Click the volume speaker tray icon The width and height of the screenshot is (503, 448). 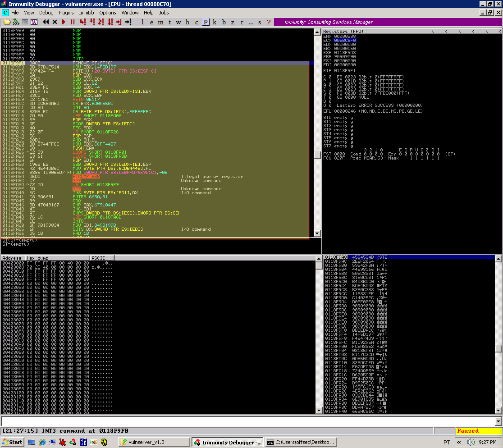click(x=471, y=442)
